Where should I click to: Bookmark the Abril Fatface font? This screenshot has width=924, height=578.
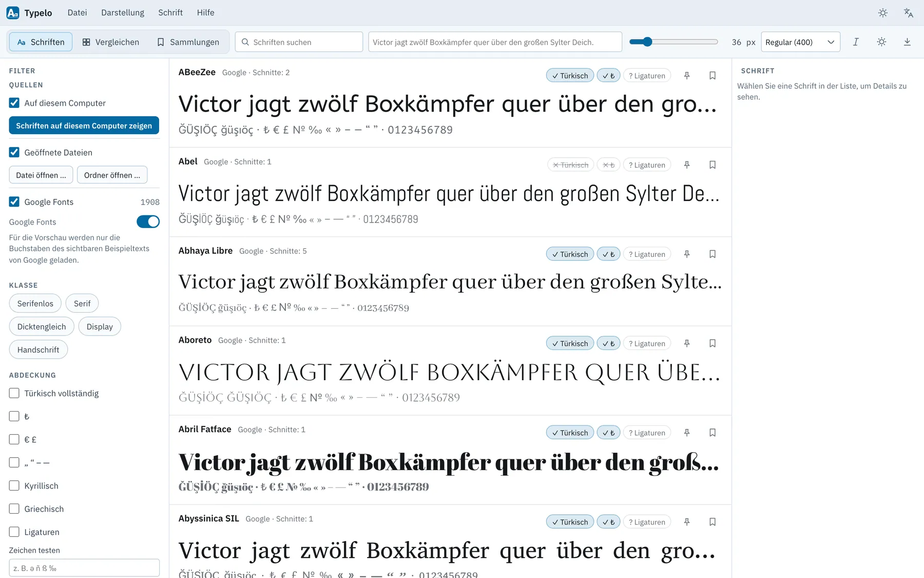coord(713,433)
